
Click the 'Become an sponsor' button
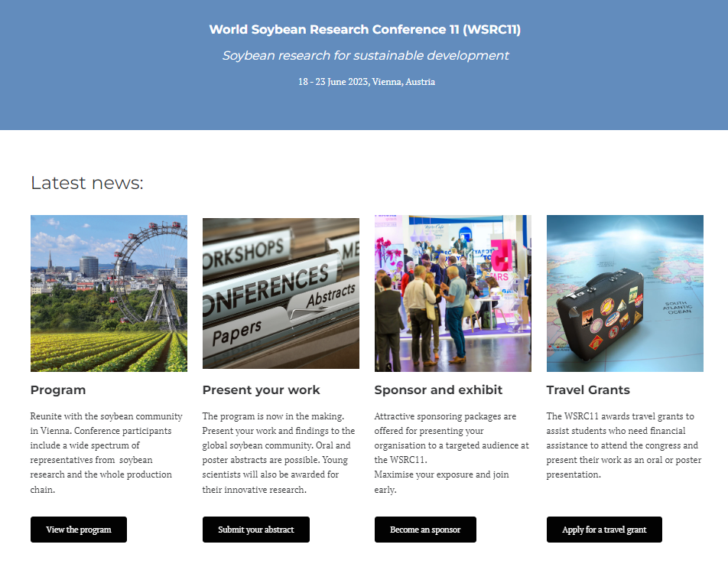click(x=425, y=530)
